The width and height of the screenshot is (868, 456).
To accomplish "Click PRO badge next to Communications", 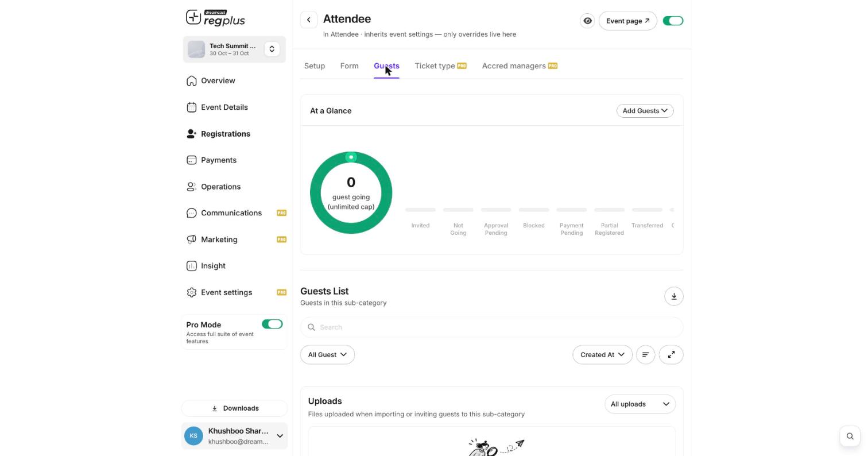I will (x=281, y=213).
